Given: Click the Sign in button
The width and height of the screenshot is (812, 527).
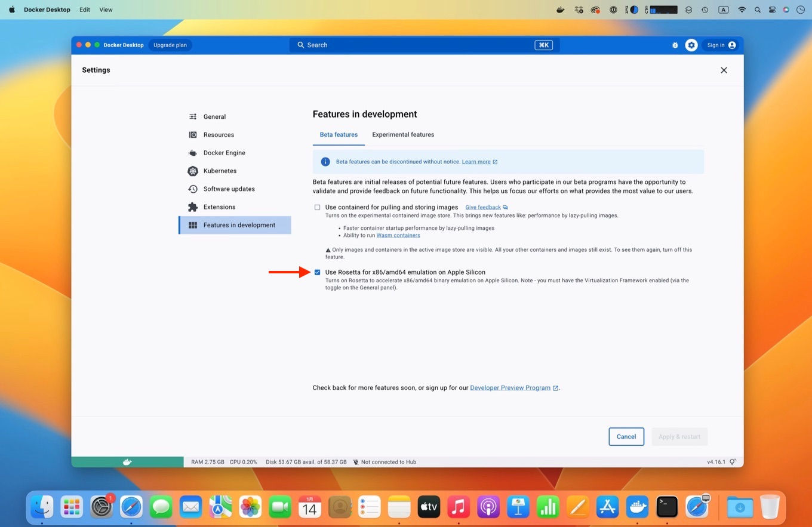Looking at the screenshot, I should [721, 45].
